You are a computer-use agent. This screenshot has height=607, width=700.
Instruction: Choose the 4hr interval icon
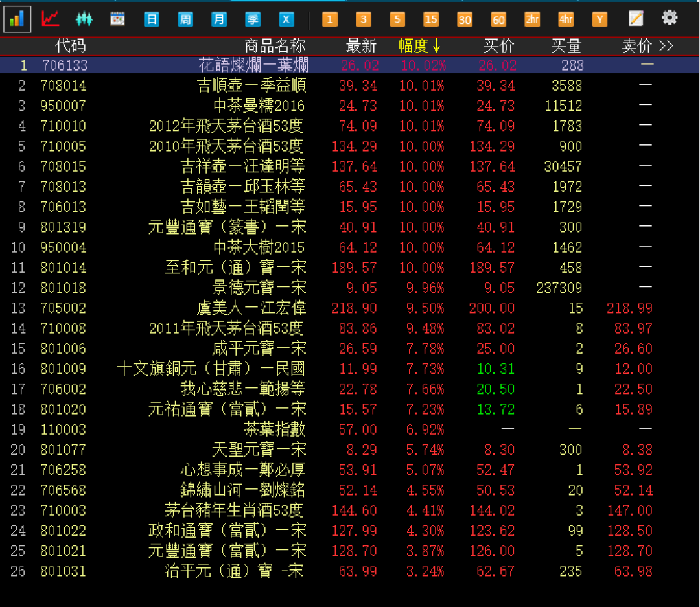click(x=566, y=19)
